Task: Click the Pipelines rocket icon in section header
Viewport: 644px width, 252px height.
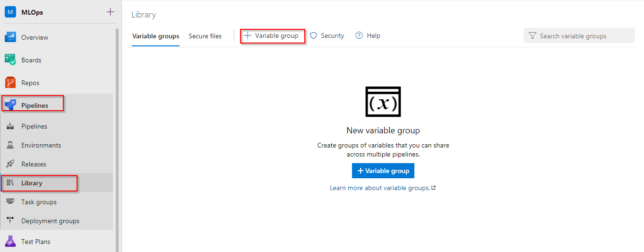Action: click(10, 105)
